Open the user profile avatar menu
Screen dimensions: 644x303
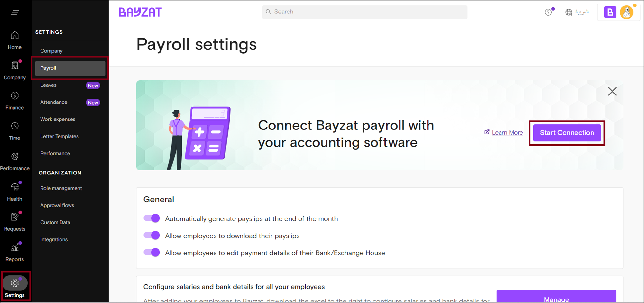click(x=627, y=12)
